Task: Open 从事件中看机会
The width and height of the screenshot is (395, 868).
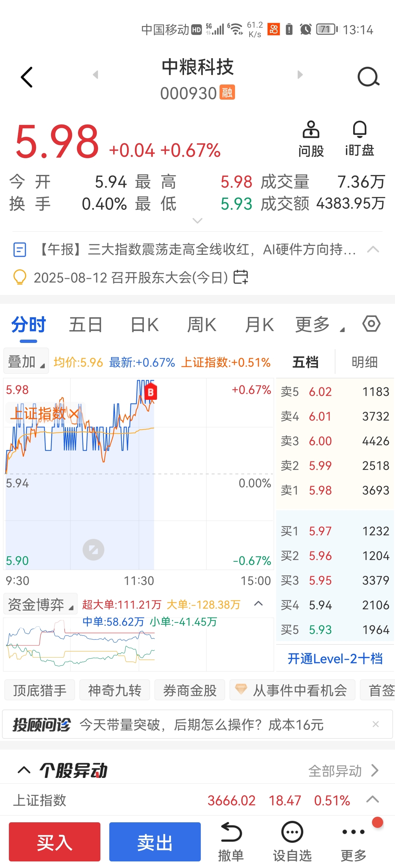Action: [x=292, y=690]
